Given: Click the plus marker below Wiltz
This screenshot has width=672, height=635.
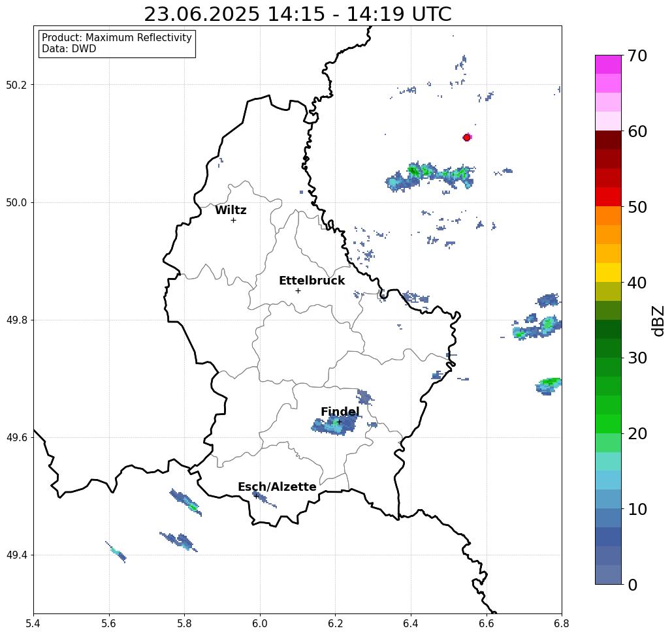Looking at the screenshot, I should pos(233,220).
